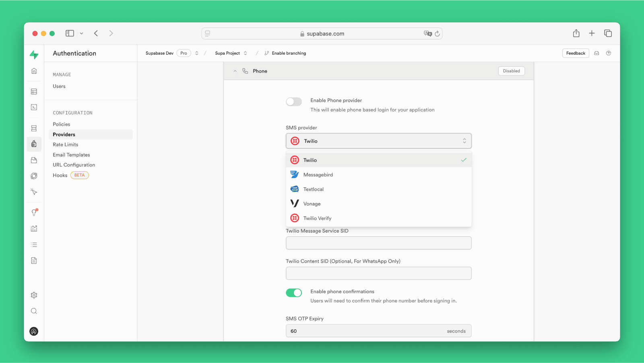Go to Rate Limits configuration page
Viewport: 644px width, 363px height.
pyautogui.click(x=66, y=145)
